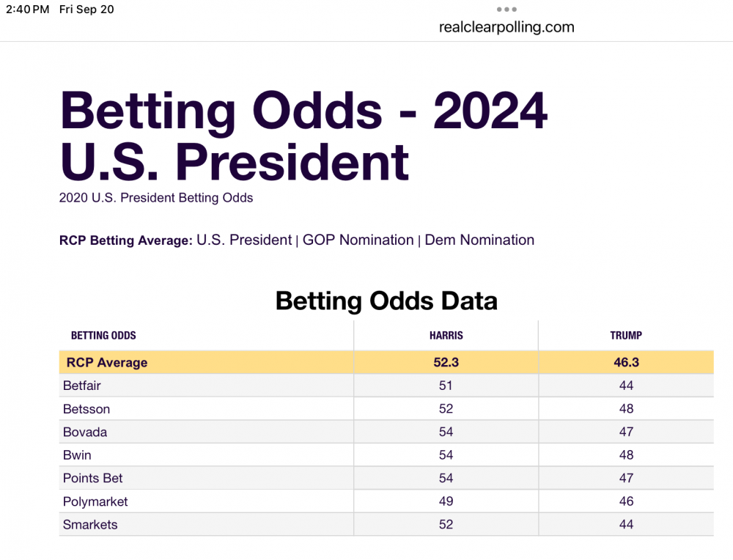Click the Polymarket row label

[95, 501]
